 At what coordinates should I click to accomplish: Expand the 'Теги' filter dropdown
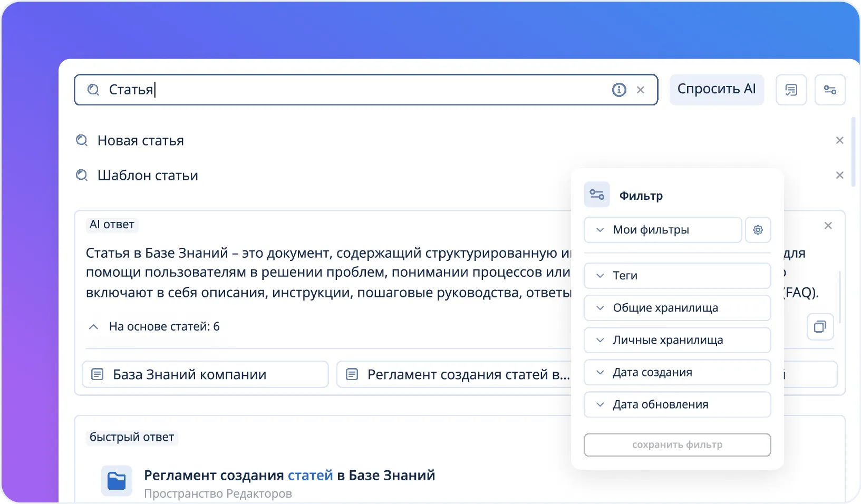click(677, 276)
